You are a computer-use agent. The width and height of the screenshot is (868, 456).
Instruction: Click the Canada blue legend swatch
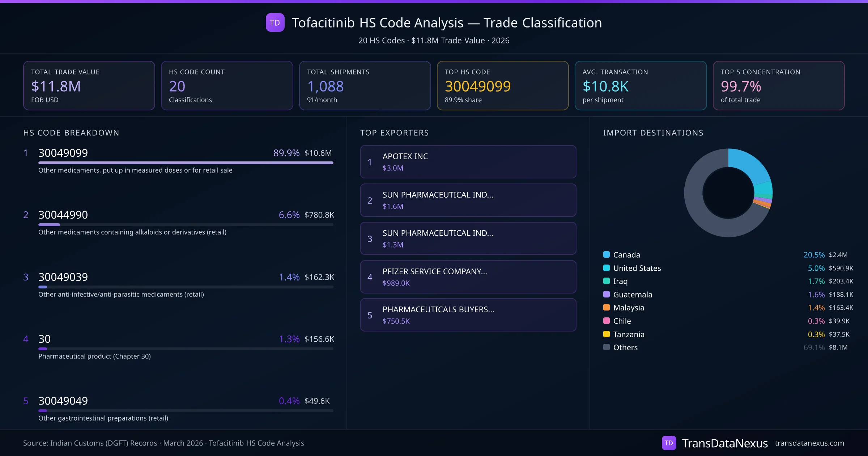607,254
